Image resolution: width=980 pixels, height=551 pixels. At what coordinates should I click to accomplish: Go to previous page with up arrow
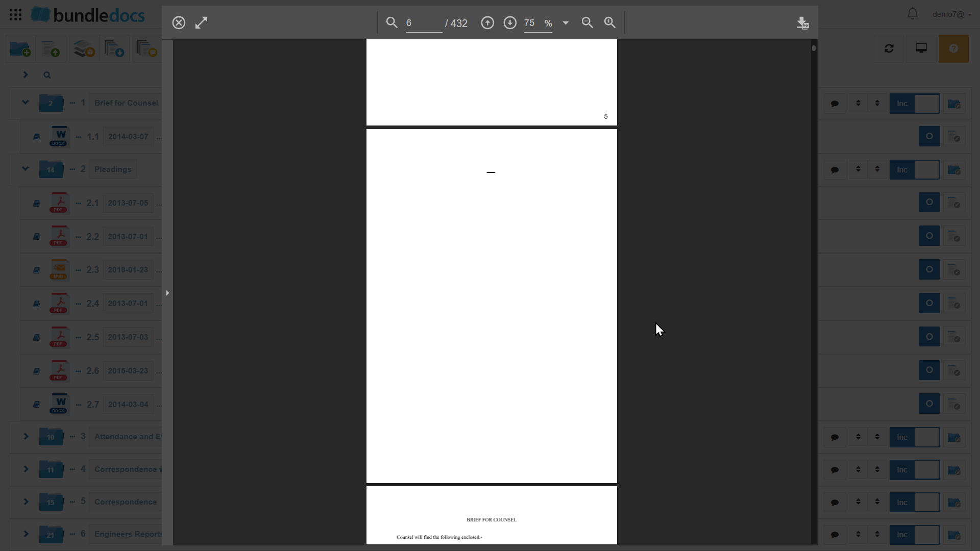[487, 23]
